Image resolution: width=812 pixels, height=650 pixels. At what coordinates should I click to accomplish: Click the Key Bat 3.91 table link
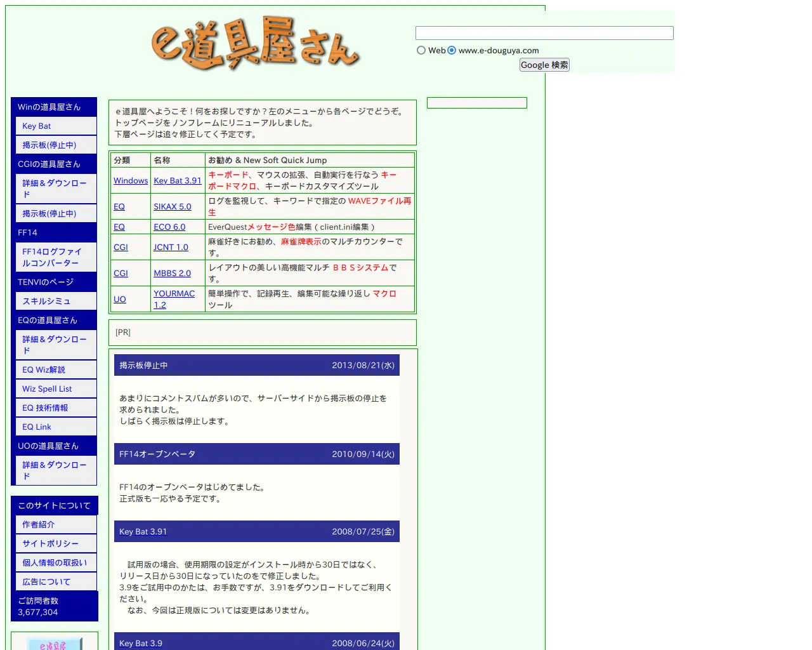(x=177, y=181)
